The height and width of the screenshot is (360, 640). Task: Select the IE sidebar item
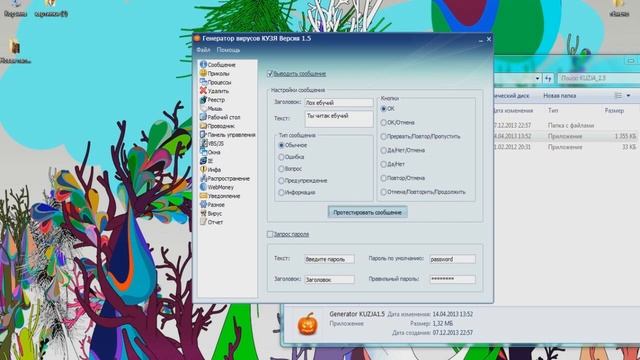[x=207, y=161]
